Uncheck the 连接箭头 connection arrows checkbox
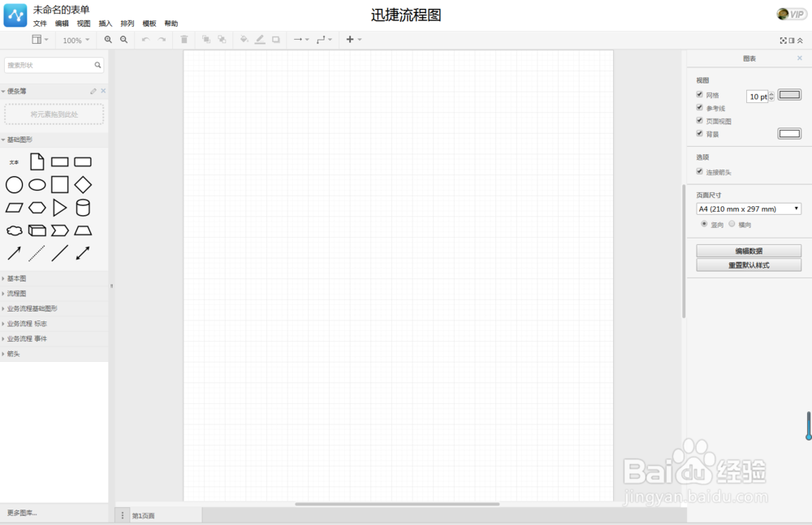812x525 pixels. click(700, 171)
